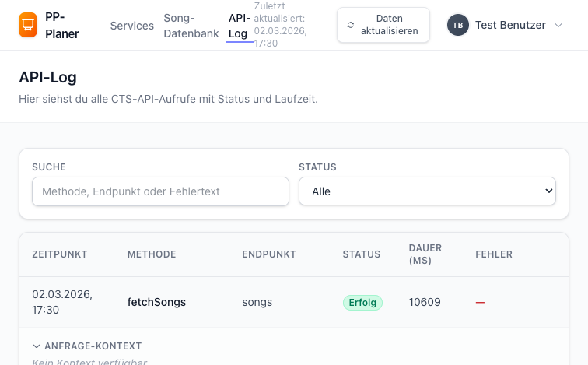
Task: Open the Song-Datenbank tab
Action: tap(191, 26)
